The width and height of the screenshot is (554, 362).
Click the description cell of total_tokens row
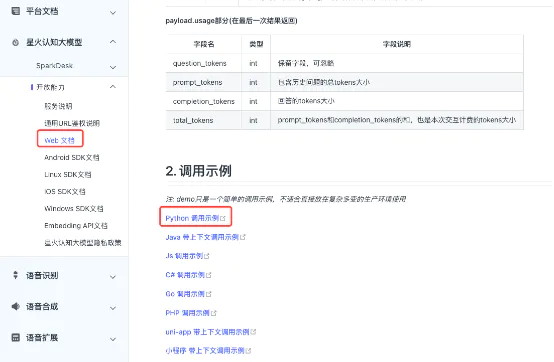tap(397, 120)
